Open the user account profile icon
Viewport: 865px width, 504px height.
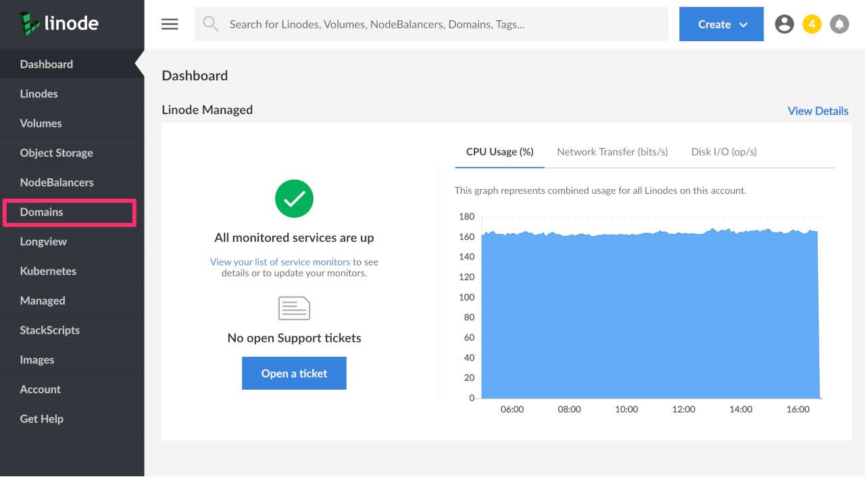point(784,24)
